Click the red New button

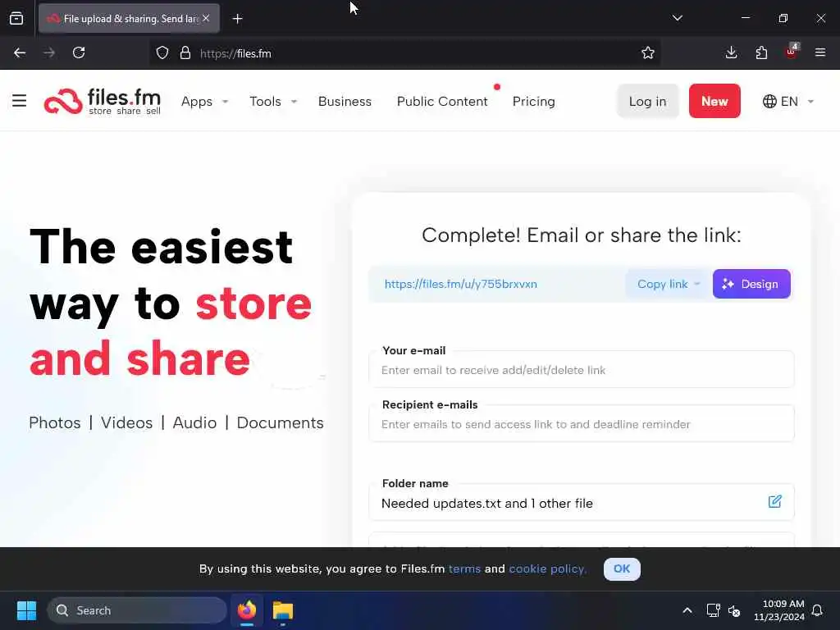(x=714, y=101)
